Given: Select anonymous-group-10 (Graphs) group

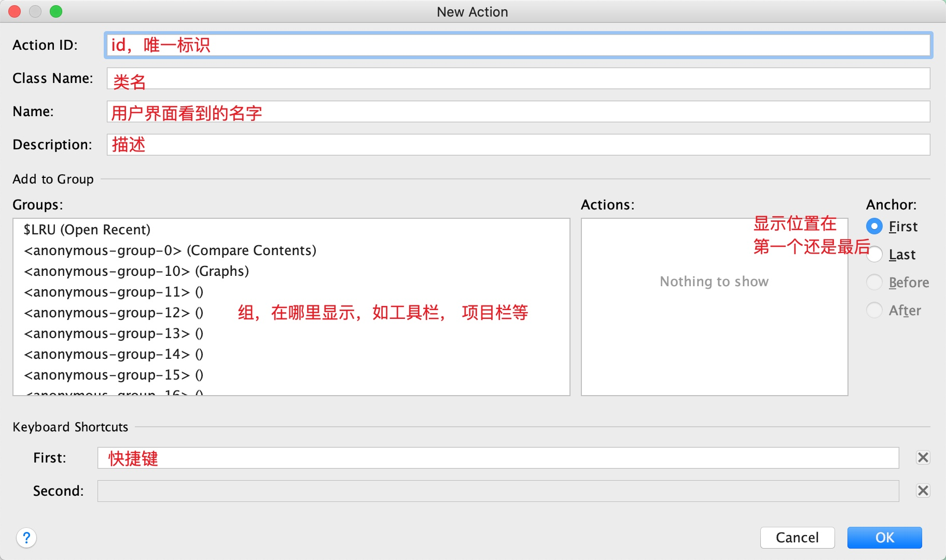Looking at the screenshot, I should [291, 271].
